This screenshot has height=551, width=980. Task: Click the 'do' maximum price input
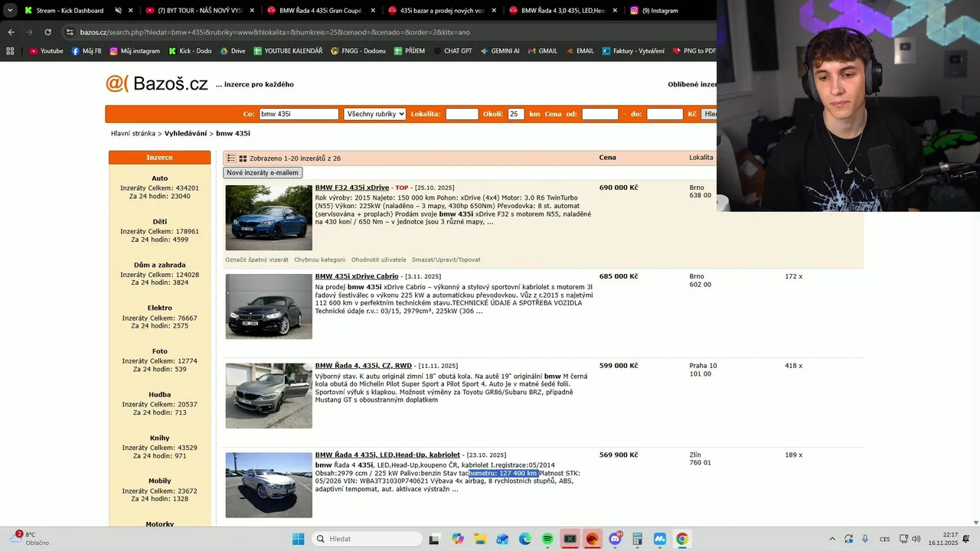pos(665,114)
